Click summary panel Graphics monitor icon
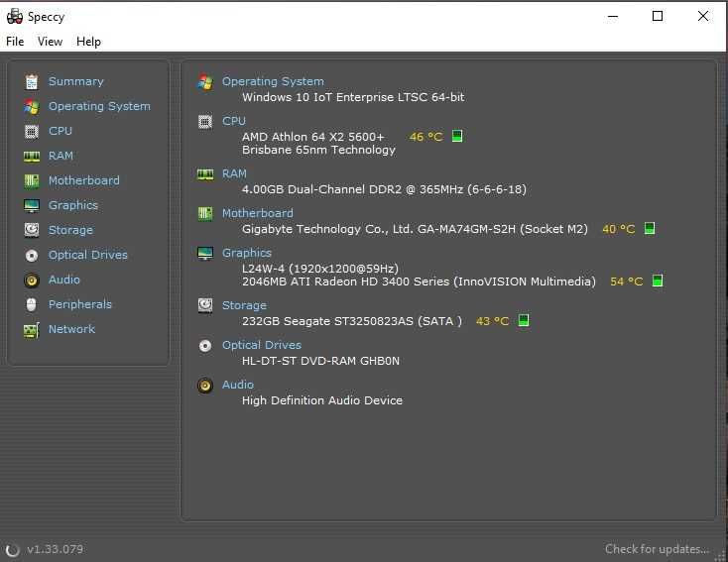The width and height of the screenshot is (728, 562). point(205,254)
